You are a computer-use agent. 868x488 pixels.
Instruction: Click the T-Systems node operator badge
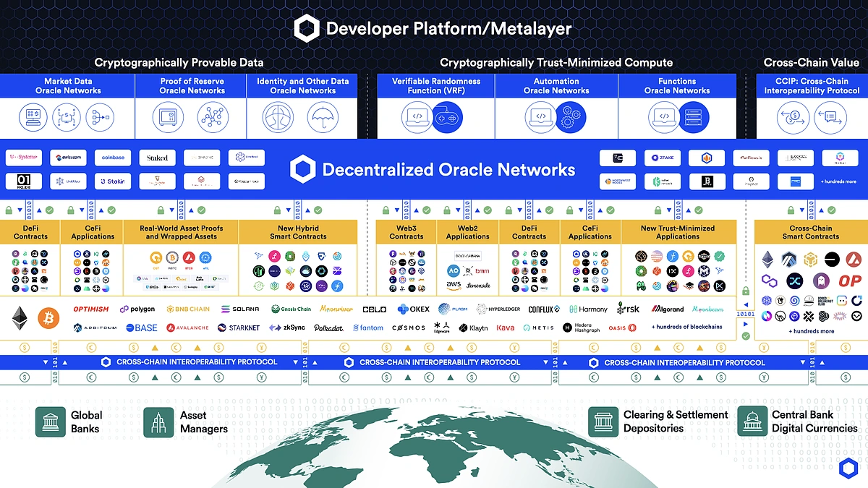coord(24,158)
